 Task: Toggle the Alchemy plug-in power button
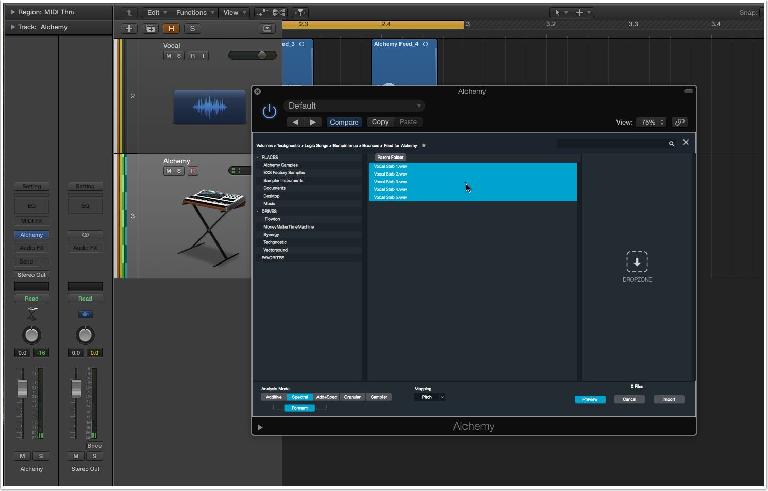(269, 112)
